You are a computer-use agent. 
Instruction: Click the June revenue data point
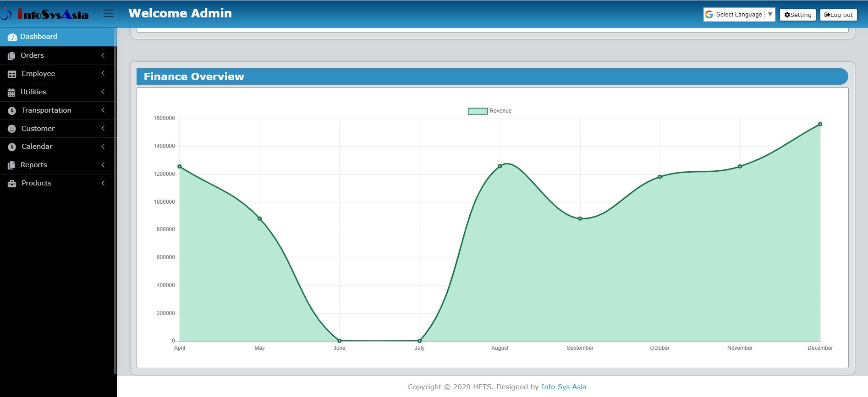pyautogui.click(x=340, y=341)
